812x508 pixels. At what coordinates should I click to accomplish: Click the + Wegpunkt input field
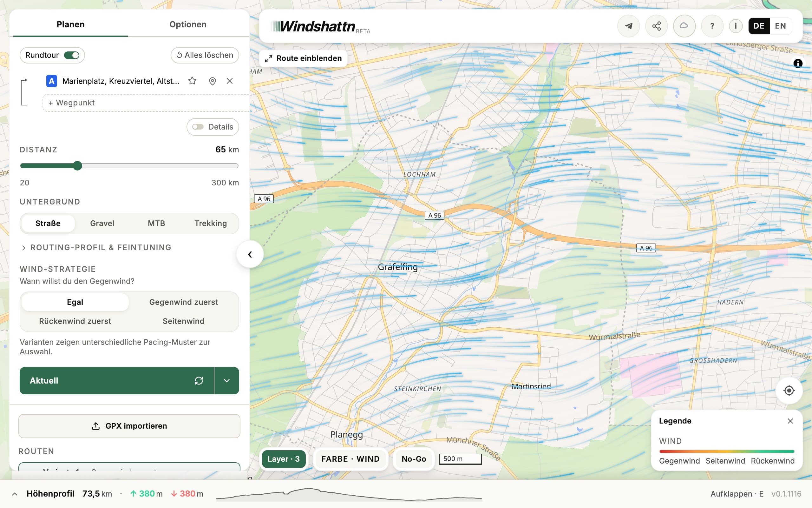pyautogui.click(x=146, y=103)
